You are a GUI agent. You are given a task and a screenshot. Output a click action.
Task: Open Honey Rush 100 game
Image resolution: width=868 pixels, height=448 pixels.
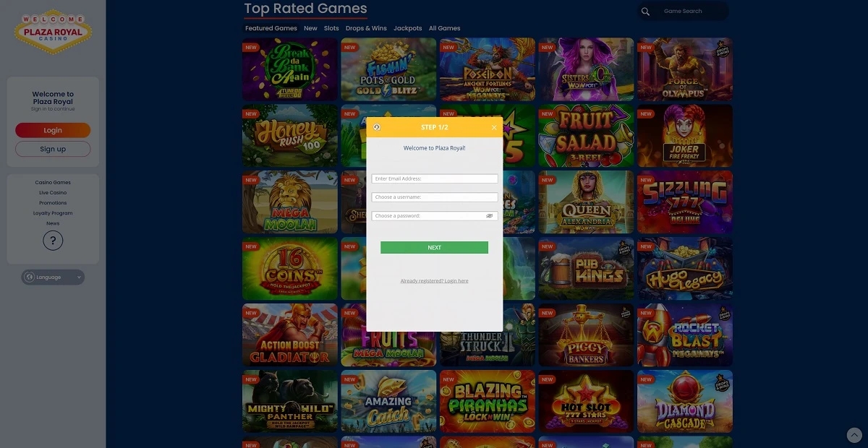(x=290, y=135)
